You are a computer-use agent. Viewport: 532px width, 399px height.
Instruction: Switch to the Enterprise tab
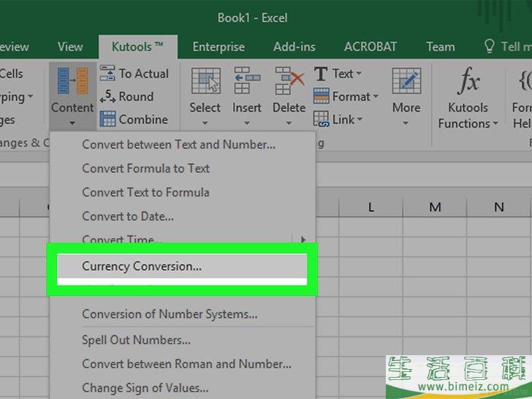218,47
